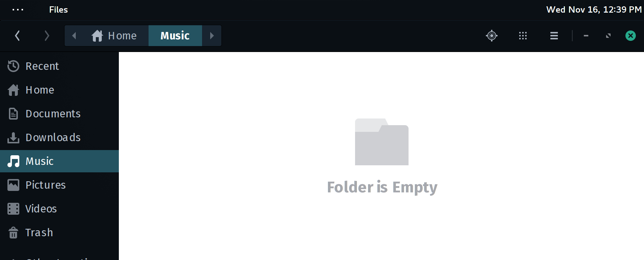This screenshot has width=644, height=260.
Task: Open the Pictures folder
Action: pos(59,185)
